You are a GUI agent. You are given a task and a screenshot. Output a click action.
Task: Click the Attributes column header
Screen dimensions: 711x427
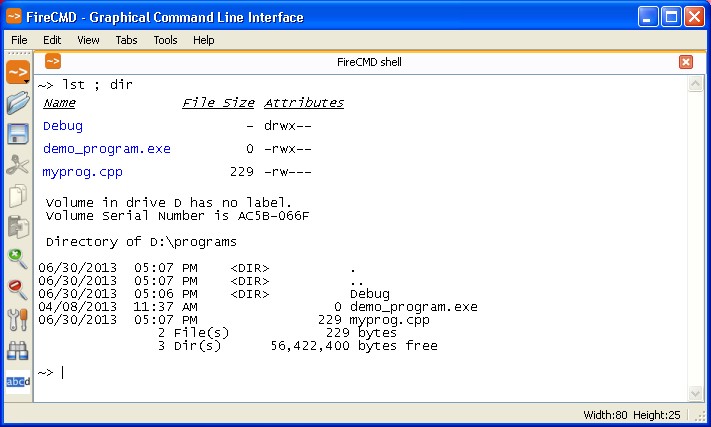pos(304,103)
